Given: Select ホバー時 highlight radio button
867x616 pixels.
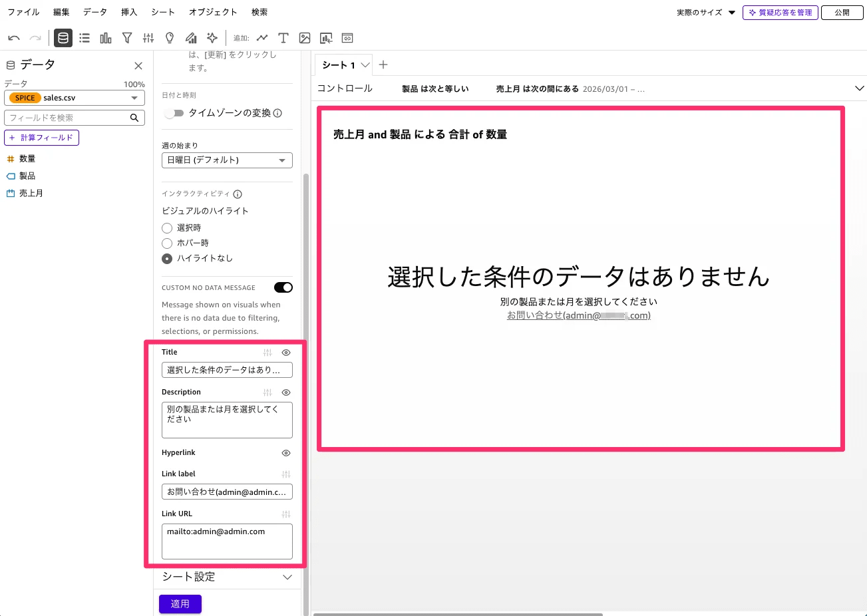Looking at the screenshot, I should (167, 243).
